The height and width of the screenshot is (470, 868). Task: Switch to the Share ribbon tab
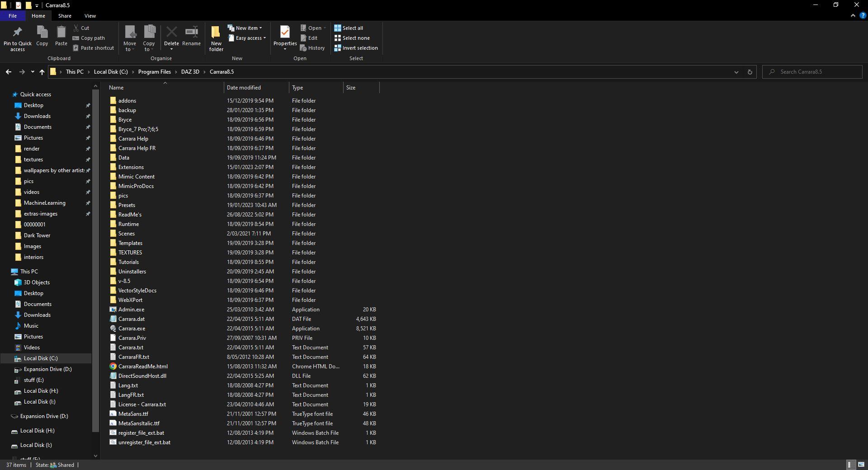point(65,16)
